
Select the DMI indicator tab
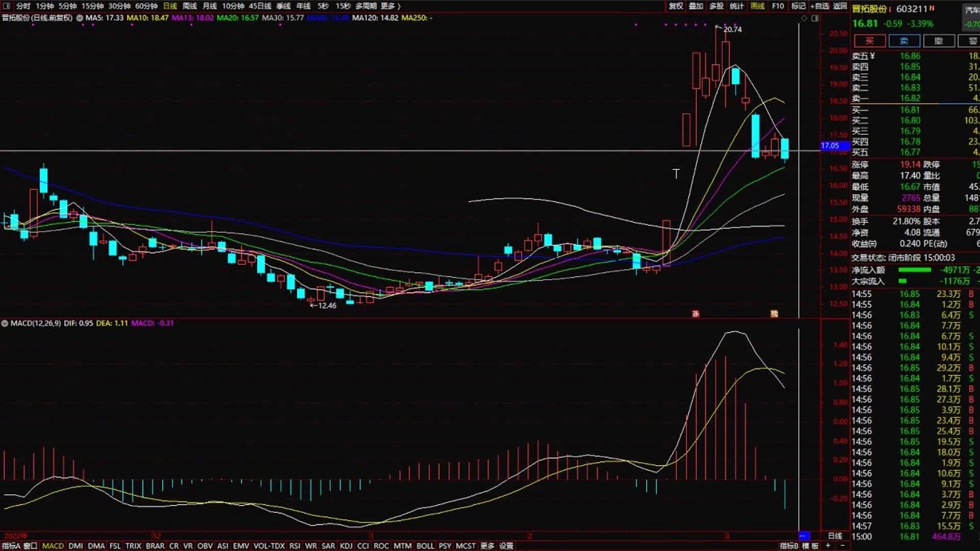(x=76, y=546)
